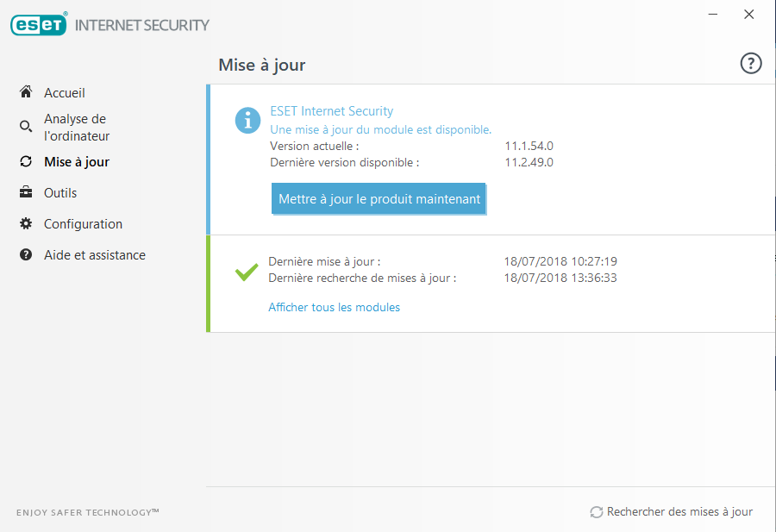Open the help question mark icon
The width and height of the screenshot is (776, 532).
coord(751,63)
